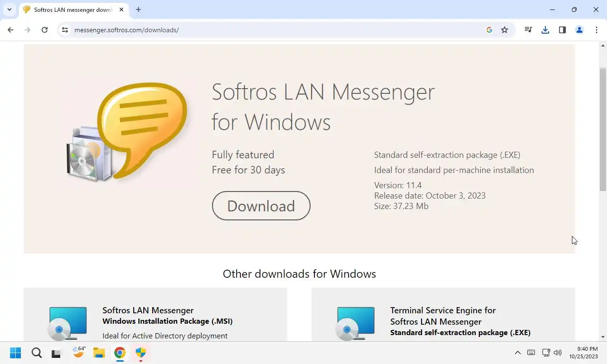Open the weather widget showing 64°
The image size is (607, 364).
(x=78, y=352)
